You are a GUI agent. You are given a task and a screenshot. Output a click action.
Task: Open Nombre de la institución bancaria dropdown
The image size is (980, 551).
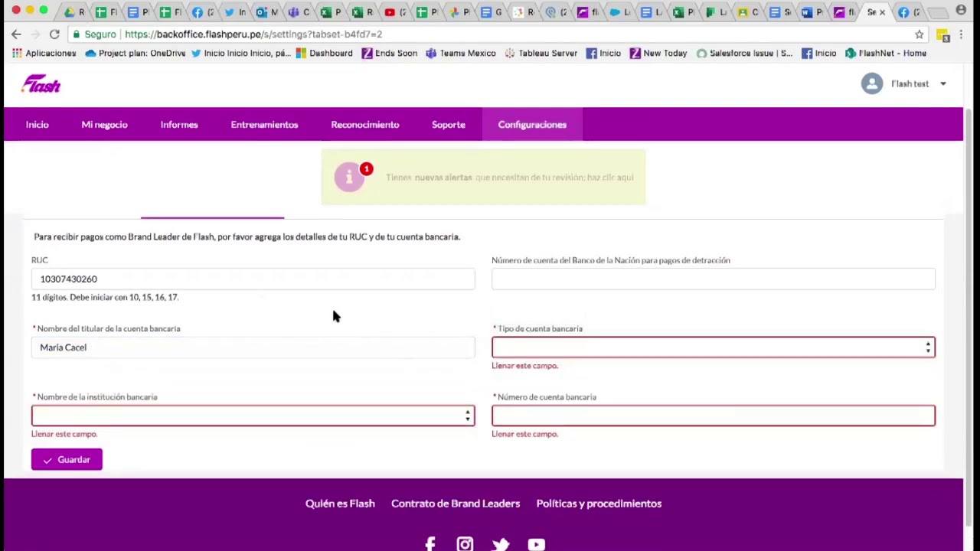point(253,416)
